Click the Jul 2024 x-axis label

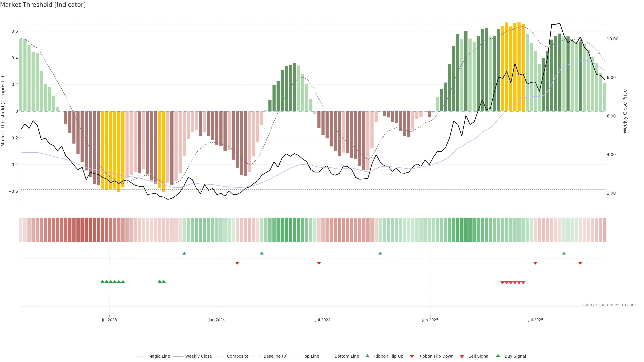coord(323,320)
